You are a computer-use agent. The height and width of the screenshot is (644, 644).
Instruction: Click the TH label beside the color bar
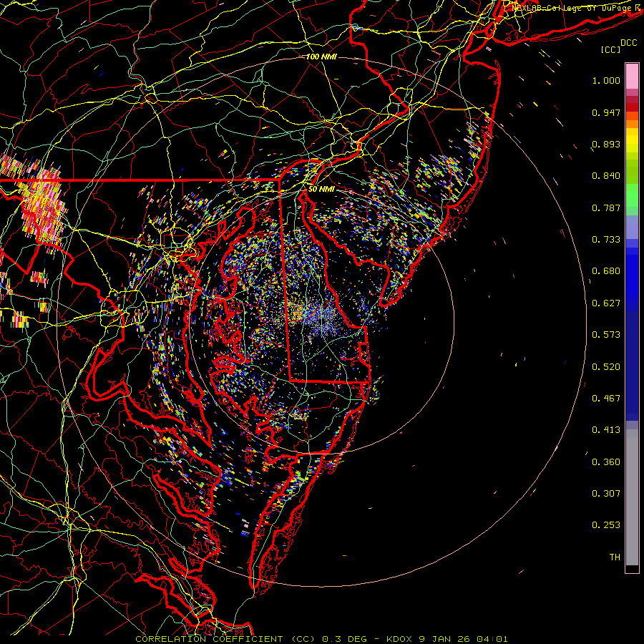click(615, 557)
